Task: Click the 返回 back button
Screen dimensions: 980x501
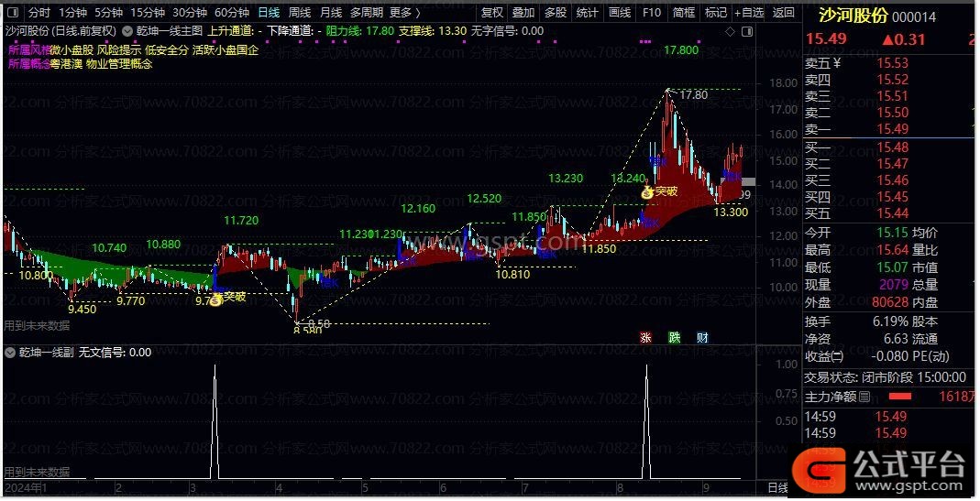Action: click(783, 13)
